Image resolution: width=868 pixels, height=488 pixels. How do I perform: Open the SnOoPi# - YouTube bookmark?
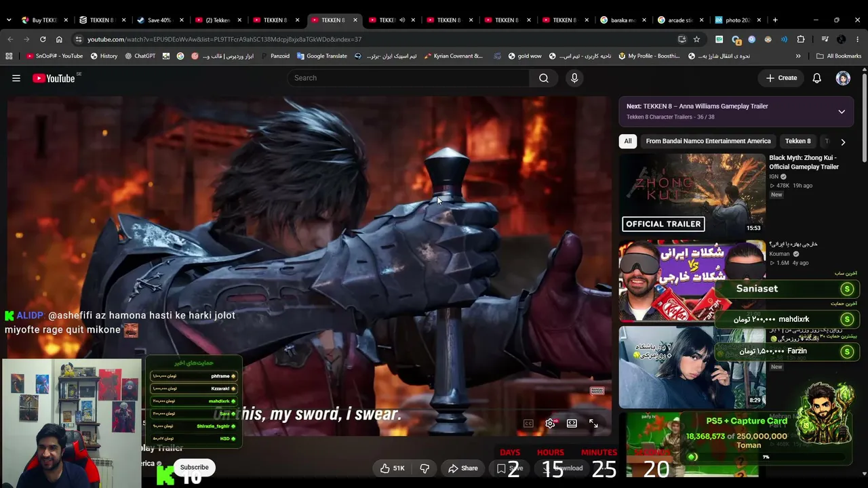click(54, 56)
